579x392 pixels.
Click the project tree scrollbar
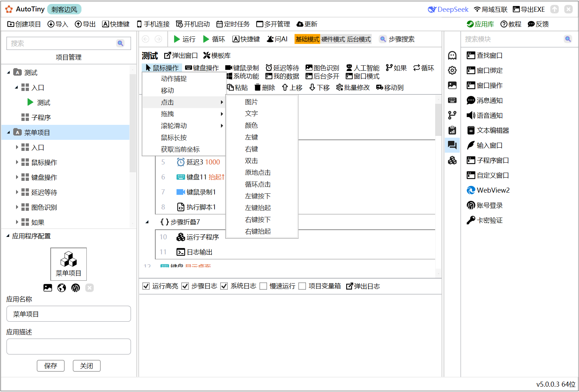coord(132,123)
